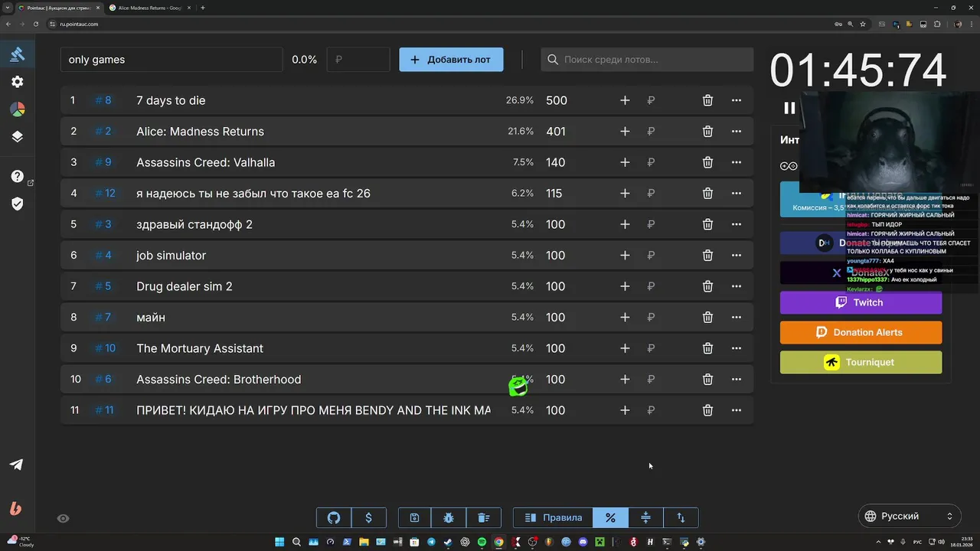Open the pie chart statistics page
980x551 pixels.
click(x=17, y=109)
